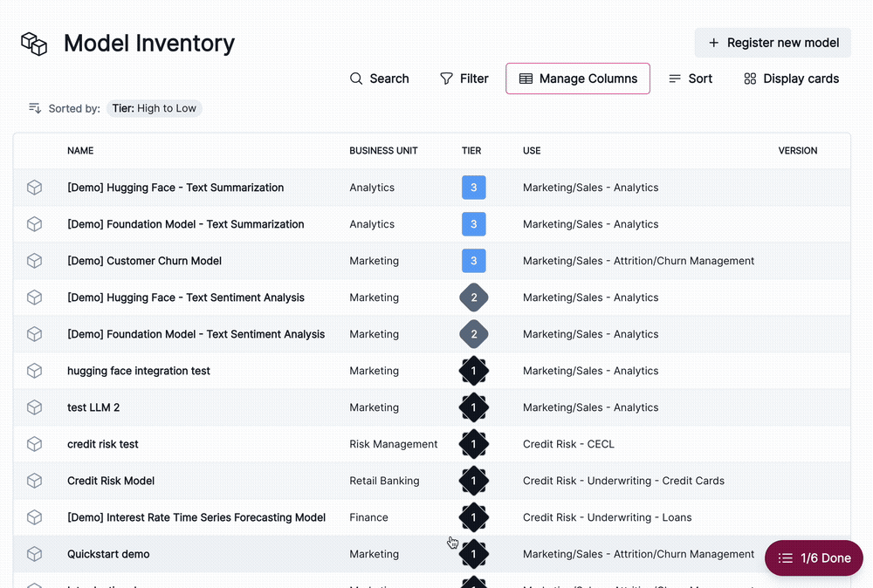The width and height of the screenshot is (873, 588).
Task: Click the cube icon beside Quickstart demo
Action: tap(34, 554)
